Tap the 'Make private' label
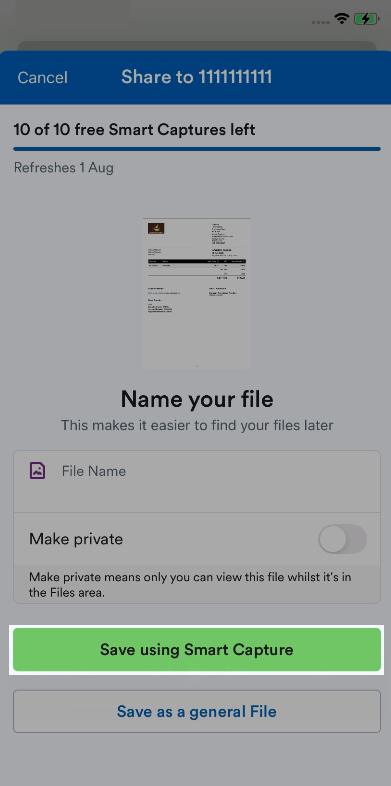 (x=76, y=539)
